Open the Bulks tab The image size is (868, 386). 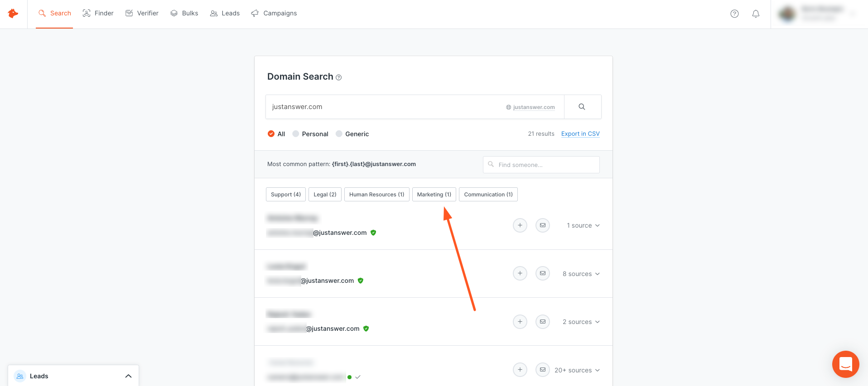pyautogui.click(x=184, y=14)
